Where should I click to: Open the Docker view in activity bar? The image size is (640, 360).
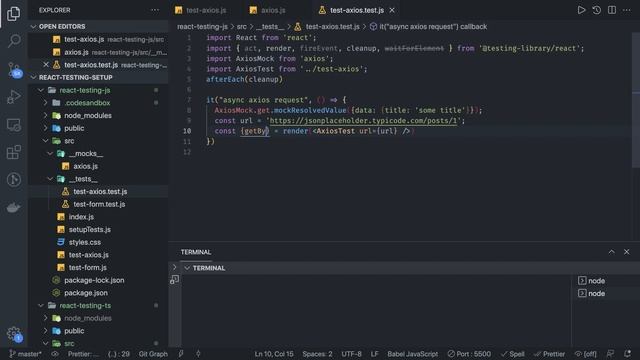pos(13,208)
